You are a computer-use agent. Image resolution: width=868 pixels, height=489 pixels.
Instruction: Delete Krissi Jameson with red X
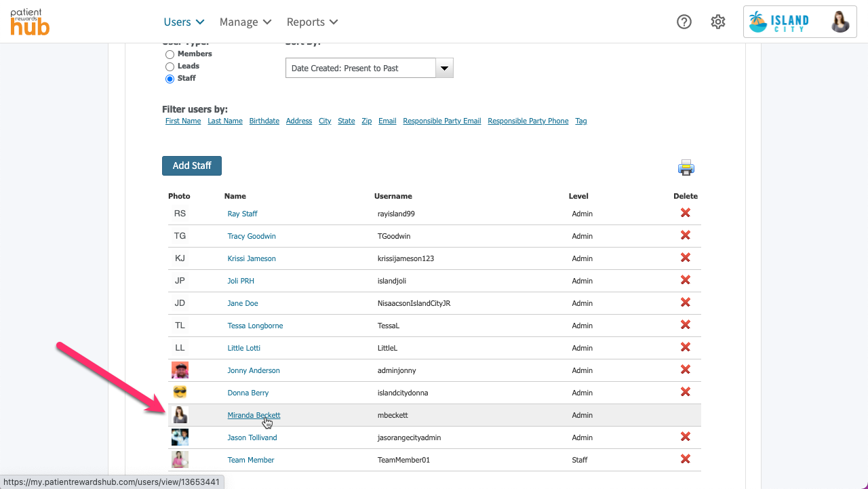[x=686, y=258]
